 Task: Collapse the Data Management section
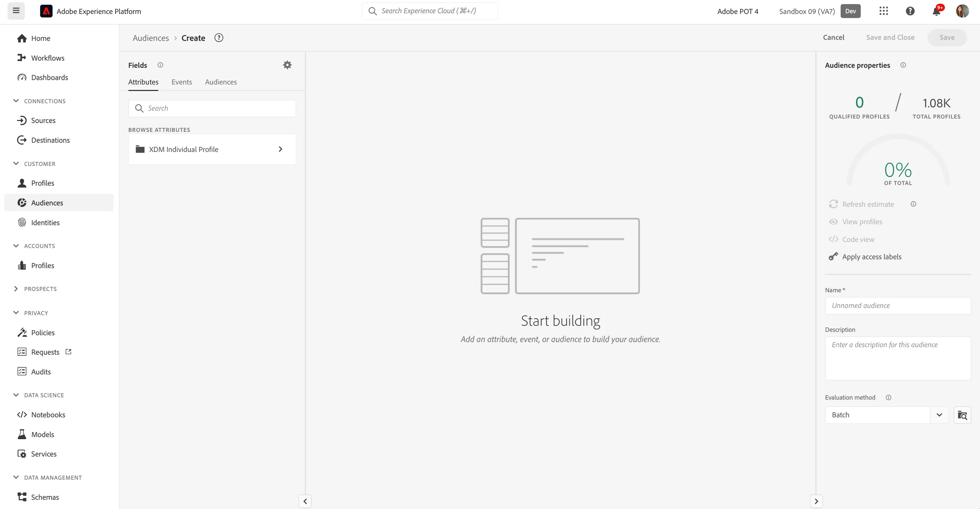(x=16, y=477)
